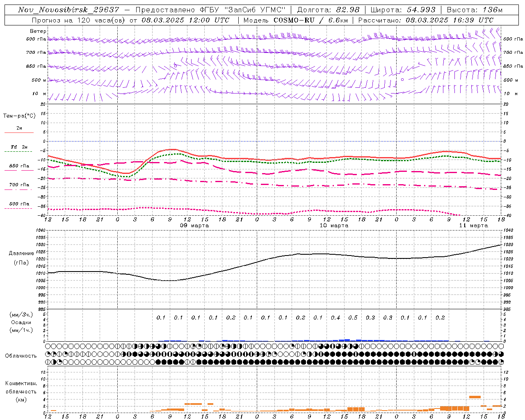Click the '700 гПа' dash-dot temperature legend entry
The width and height of the screenshot is (525, 420).
(x=19, y=185)
